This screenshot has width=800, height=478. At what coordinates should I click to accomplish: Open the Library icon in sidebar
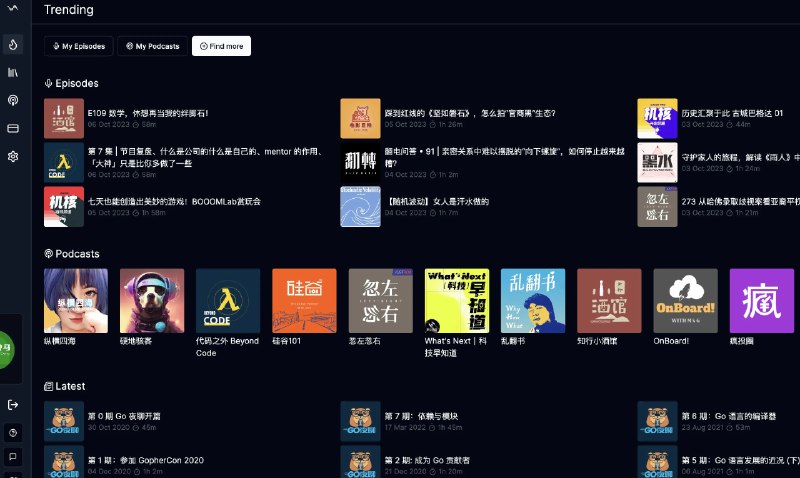coord(13,72)
